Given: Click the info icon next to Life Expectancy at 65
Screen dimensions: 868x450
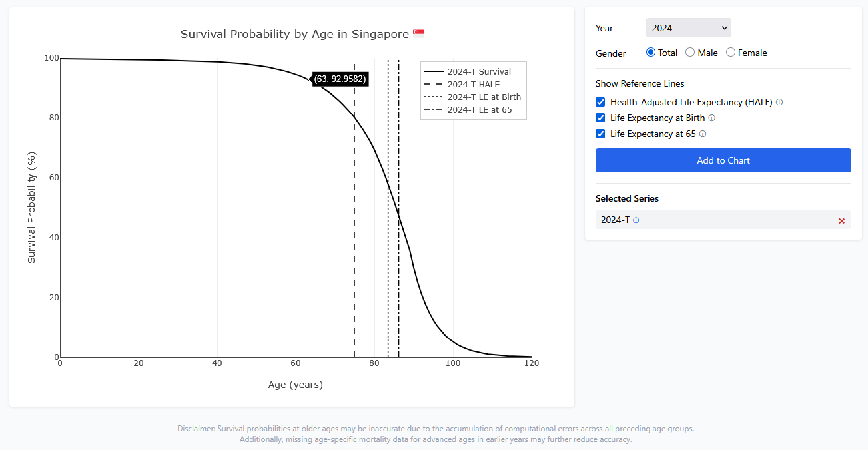Looking at the screenshot, I should (703, 134).
